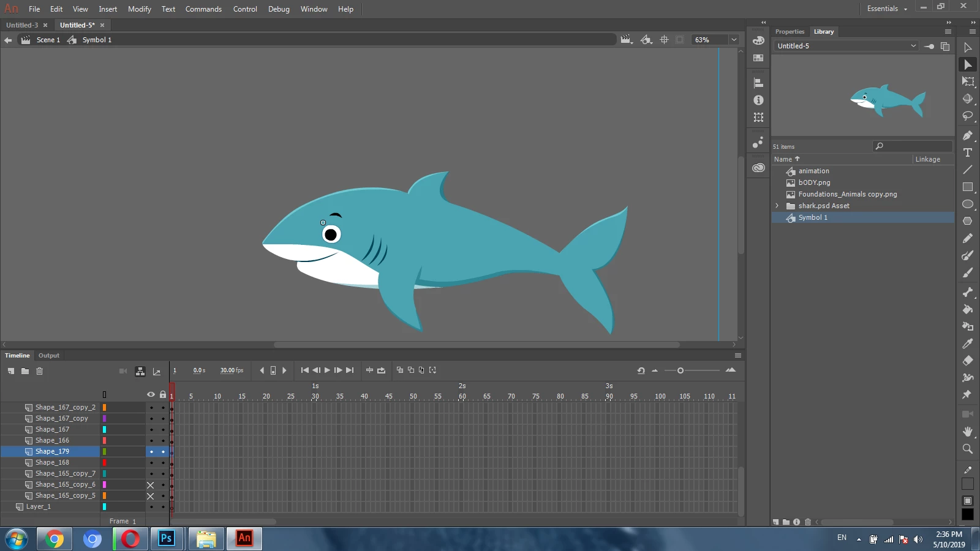Click the Play button in timeline
Screen dimensions: 980x551
[327, 370]
